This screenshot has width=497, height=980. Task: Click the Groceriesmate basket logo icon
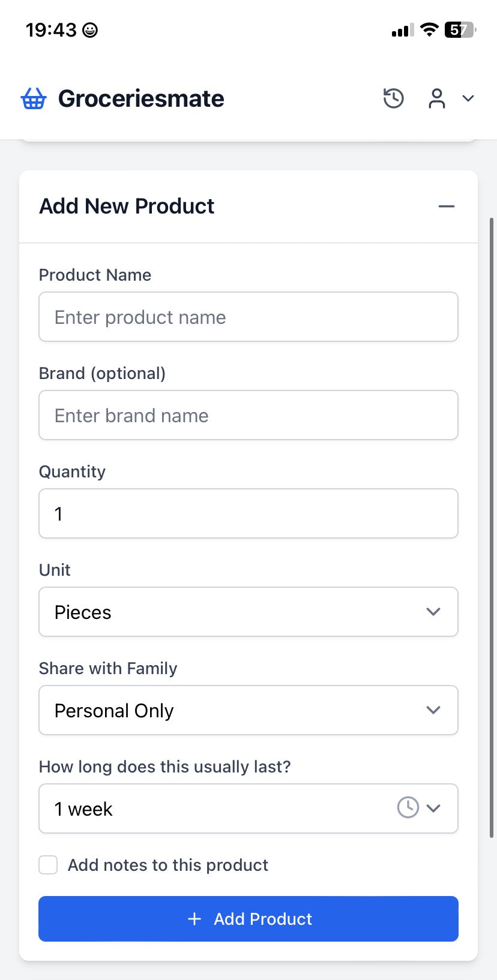click(34, 98)
